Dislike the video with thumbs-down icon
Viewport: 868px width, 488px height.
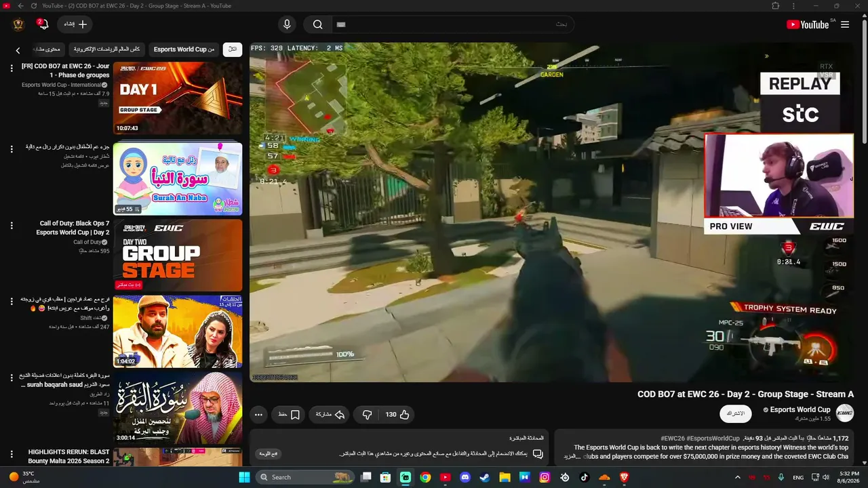pos(367,415)
